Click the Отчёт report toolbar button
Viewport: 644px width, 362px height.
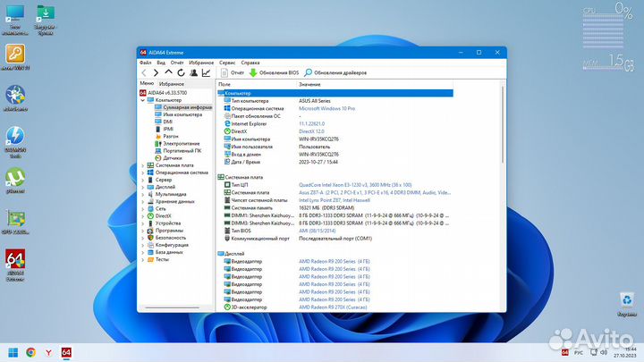click(x=233, y=72)
